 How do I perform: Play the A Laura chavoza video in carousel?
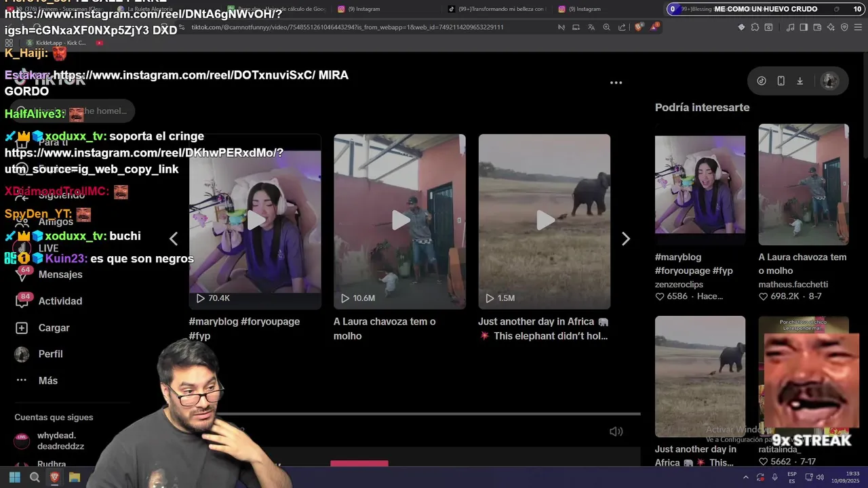399,221
